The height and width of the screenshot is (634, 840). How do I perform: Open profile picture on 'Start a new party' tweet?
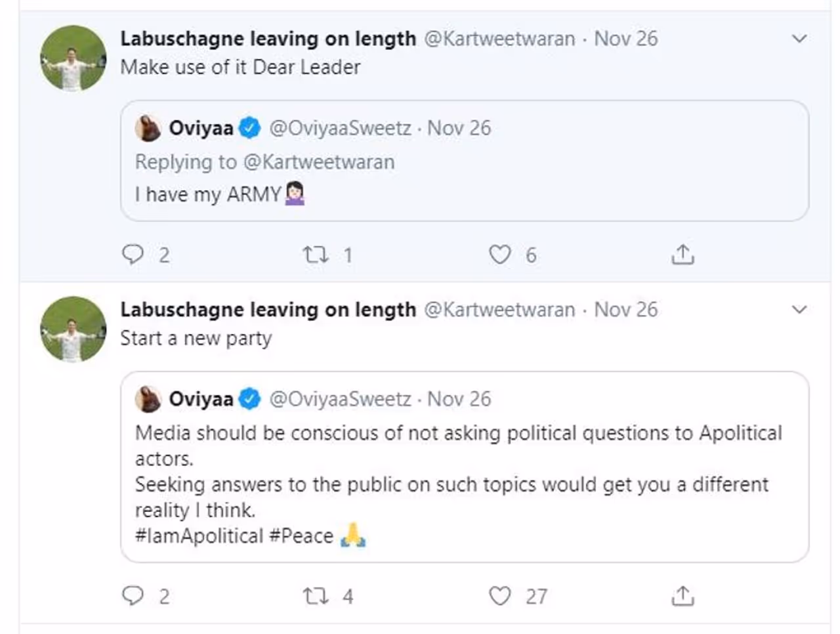point(73,329)
